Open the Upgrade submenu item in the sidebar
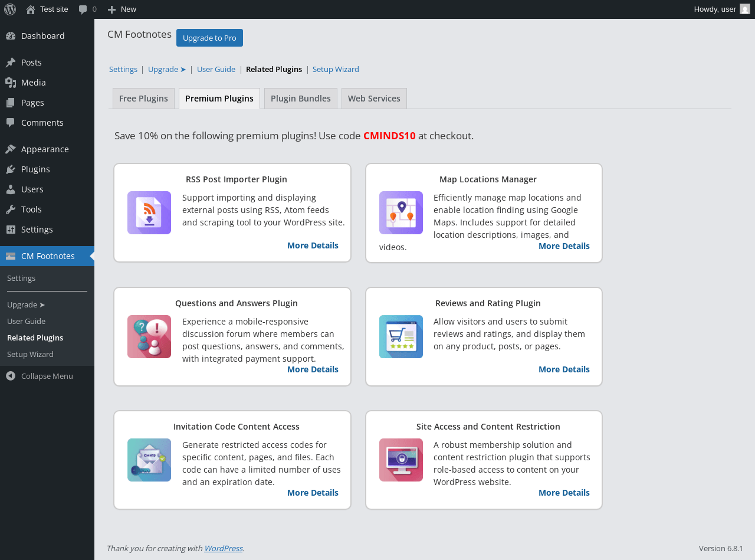The height and width of the screenshot is (560, 755). [x=26, y=304]
